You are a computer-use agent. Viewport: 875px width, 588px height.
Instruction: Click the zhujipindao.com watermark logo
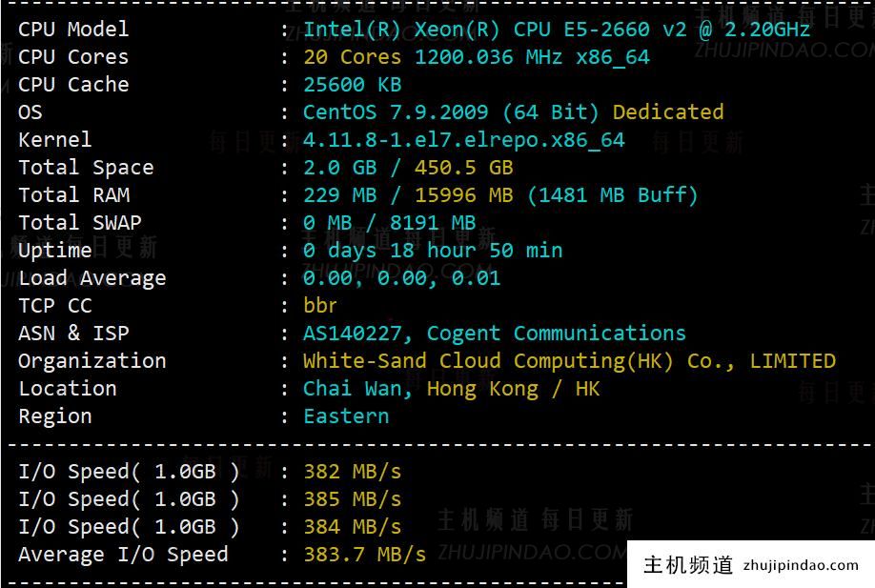751,564
